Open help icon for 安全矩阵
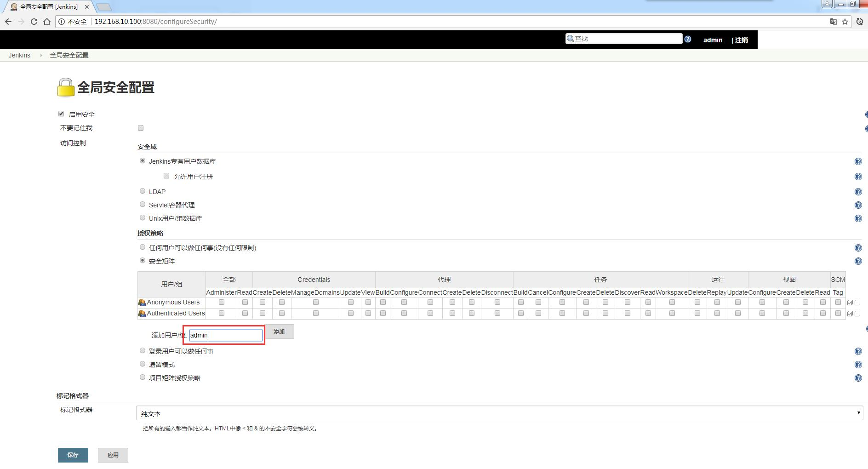 click(858, 261)
